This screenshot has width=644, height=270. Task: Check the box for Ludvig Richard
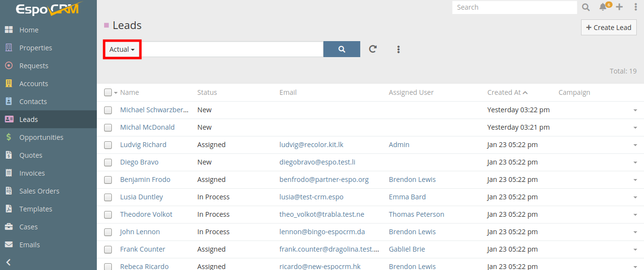(x=108, y=145)
